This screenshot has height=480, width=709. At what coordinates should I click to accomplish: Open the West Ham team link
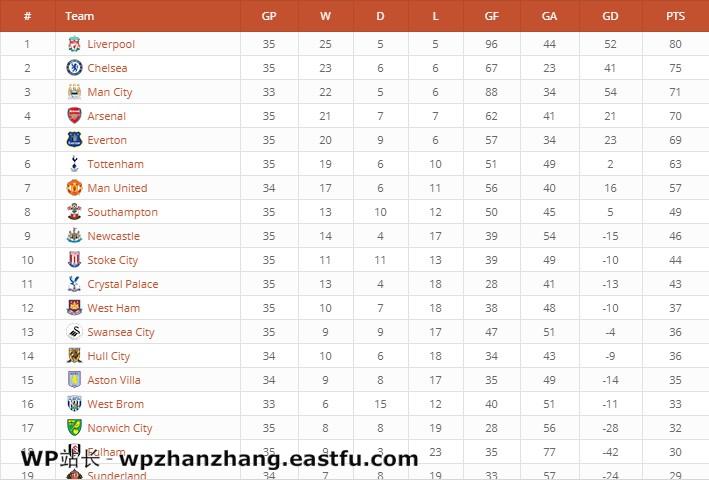(113, 308)
